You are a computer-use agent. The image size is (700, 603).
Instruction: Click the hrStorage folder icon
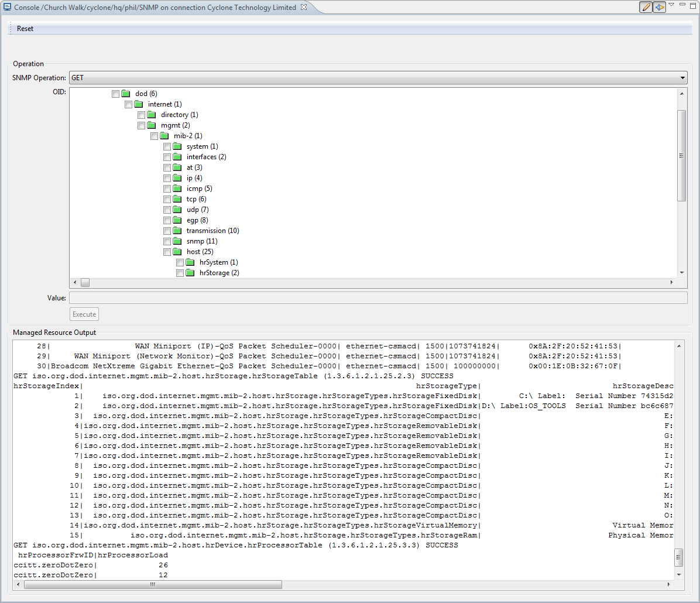[x=190, y=273]
